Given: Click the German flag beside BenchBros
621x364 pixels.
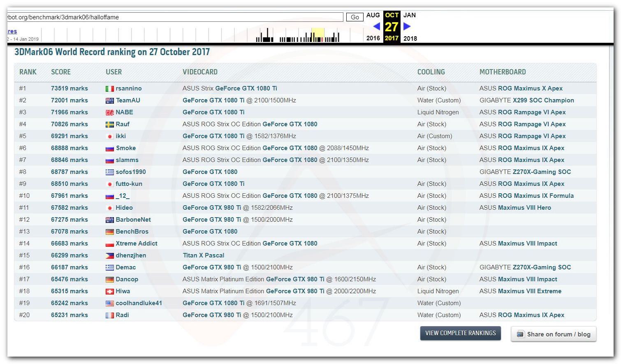Looking at the screenshot, I should pos(109,232).
